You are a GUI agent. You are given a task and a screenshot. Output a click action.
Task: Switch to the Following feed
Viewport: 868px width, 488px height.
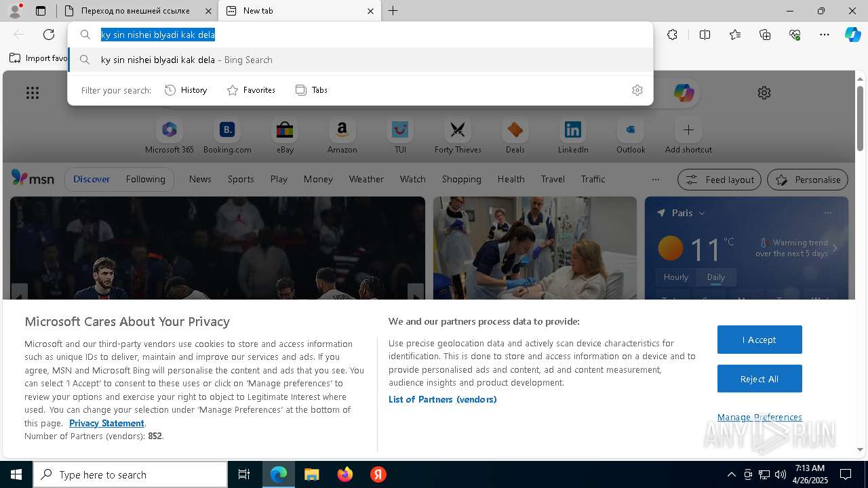(x=145, y=179)
